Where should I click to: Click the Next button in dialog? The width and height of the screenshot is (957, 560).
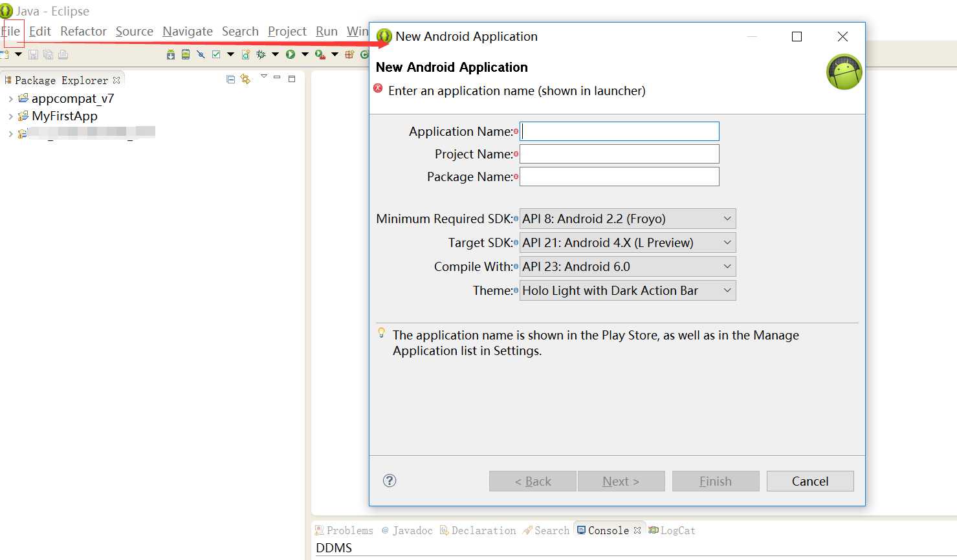click(x=621, y=481)
